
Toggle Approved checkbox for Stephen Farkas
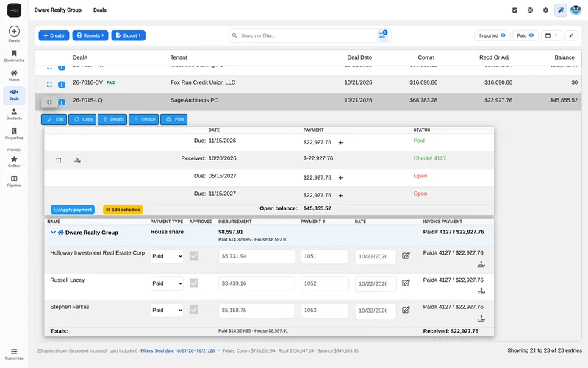pyautogui.click(x=194, y=310)
